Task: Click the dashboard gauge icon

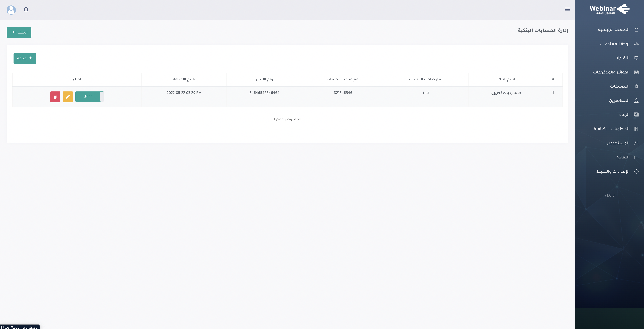Action: tap(637, 44)
